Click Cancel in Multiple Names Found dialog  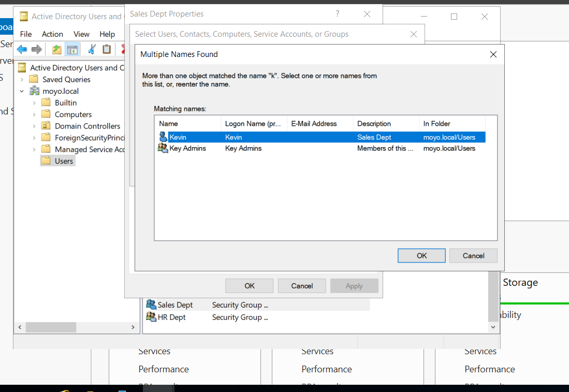(x=473, y=255)
